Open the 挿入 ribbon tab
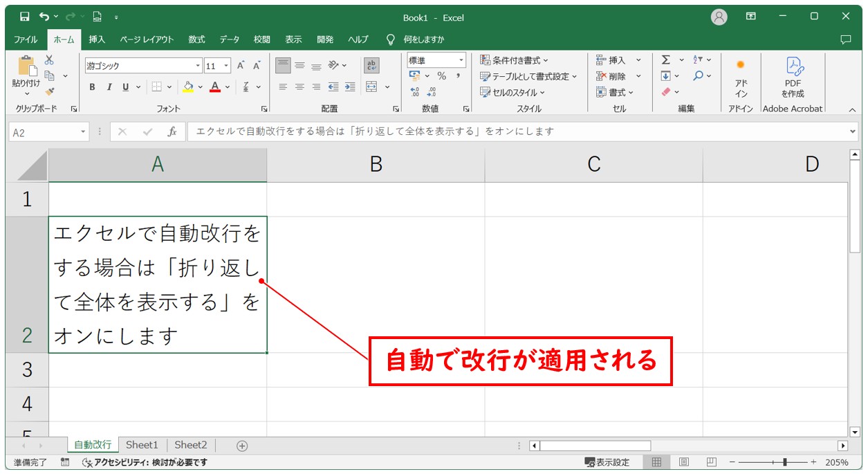The image size is (868, 474). click(97, 39)
